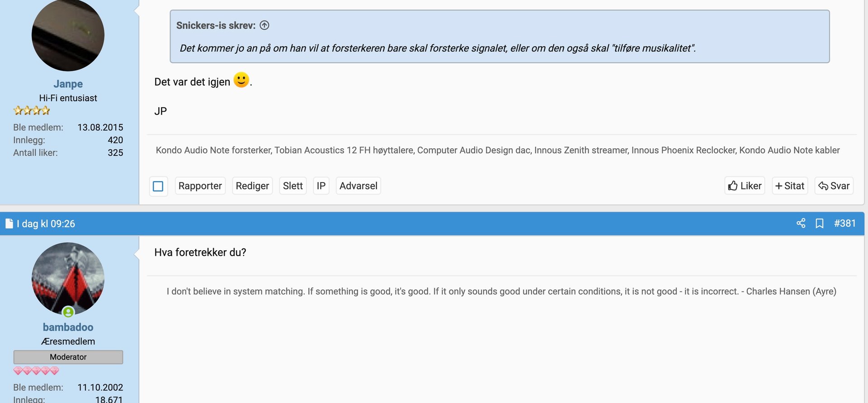Report Janpe's post with Rapporter
The height and width of the screenshot is (403, 868).
(200, 186)
